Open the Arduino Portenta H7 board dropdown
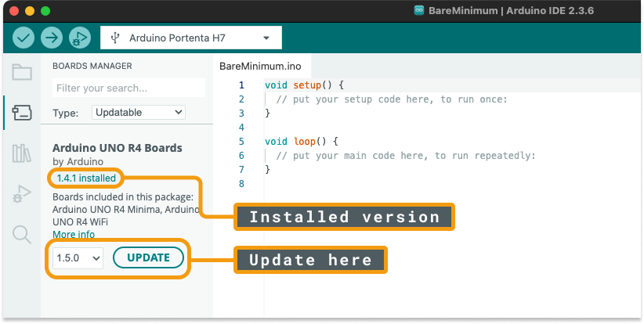This screenshot has width=644, height=324. click(x=191, y=38)
